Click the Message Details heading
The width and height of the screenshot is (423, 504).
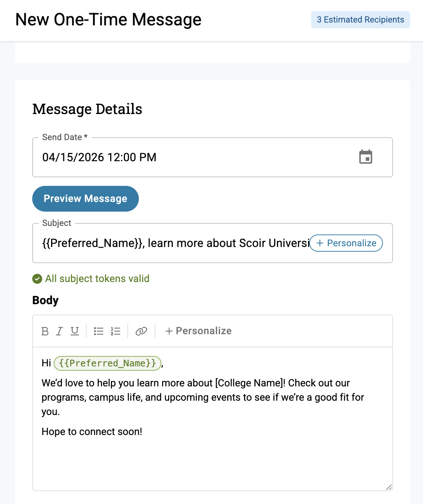click(x=87, y=109)
